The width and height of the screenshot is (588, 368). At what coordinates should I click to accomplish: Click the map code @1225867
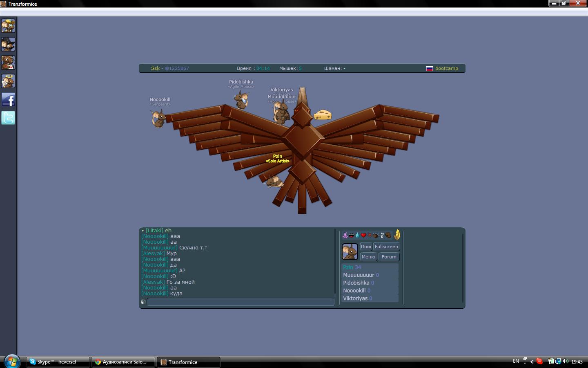(177, 68)
